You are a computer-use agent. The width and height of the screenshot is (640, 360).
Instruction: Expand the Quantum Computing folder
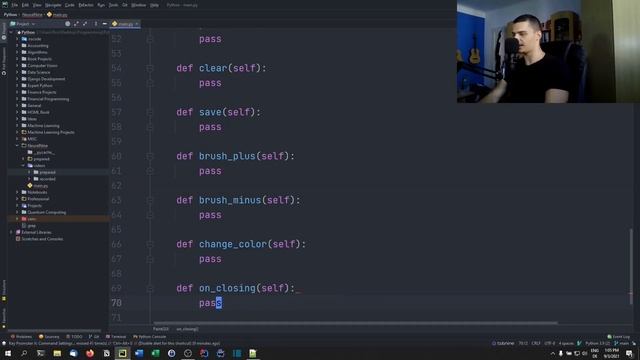pyautogui.click(x=17, y=212)
